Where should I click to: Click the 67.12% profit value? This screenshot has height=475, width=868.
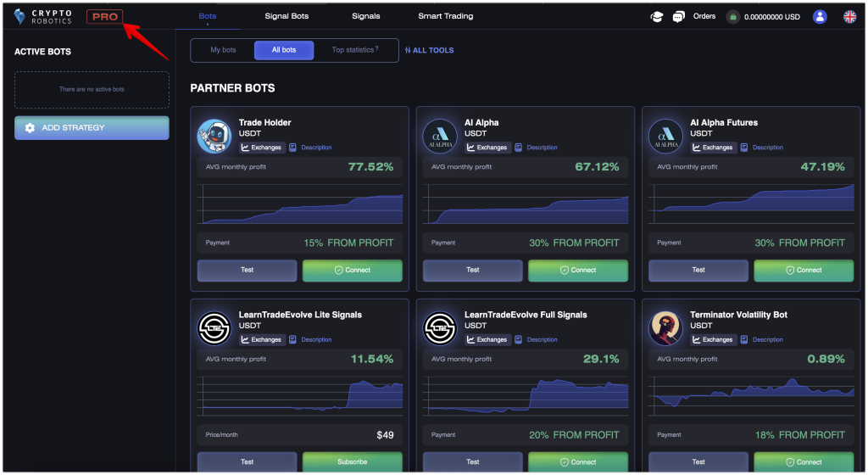(597, 166)
